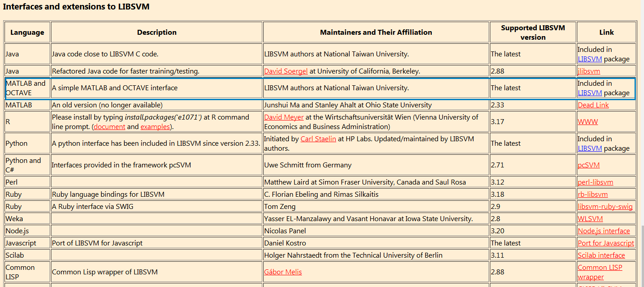Image resolution: width=644 pixels, height=287 pixels.
Task: Click version 2.9 cell
Action: (x=533, y=206)
